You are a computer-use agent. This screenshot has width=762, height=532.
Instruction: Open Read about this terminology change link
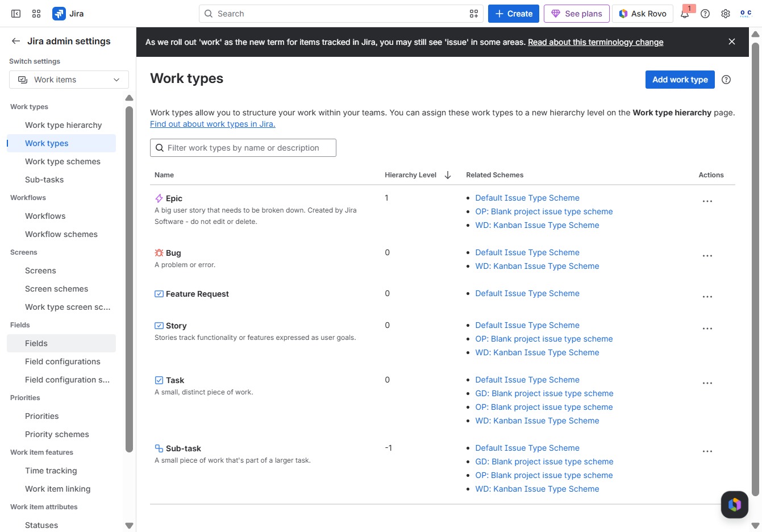click(x=596, y=42)
